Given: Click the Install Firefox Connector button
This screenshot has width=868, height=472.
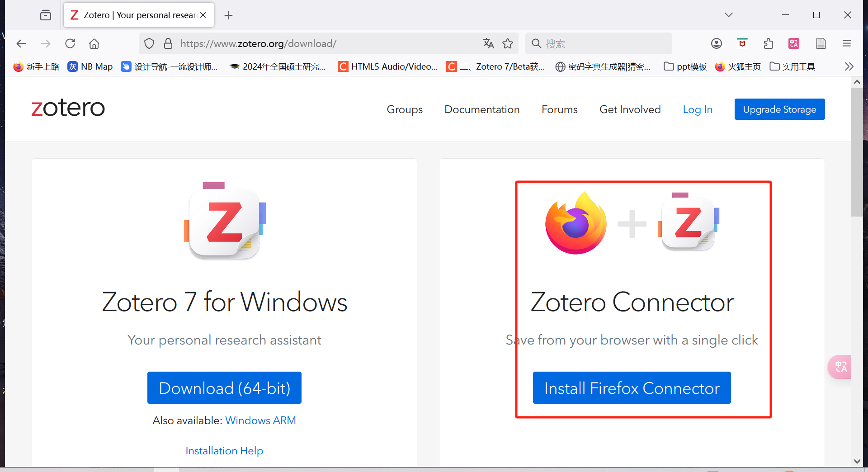Looking at the screenshot, I should click(632, 388).
